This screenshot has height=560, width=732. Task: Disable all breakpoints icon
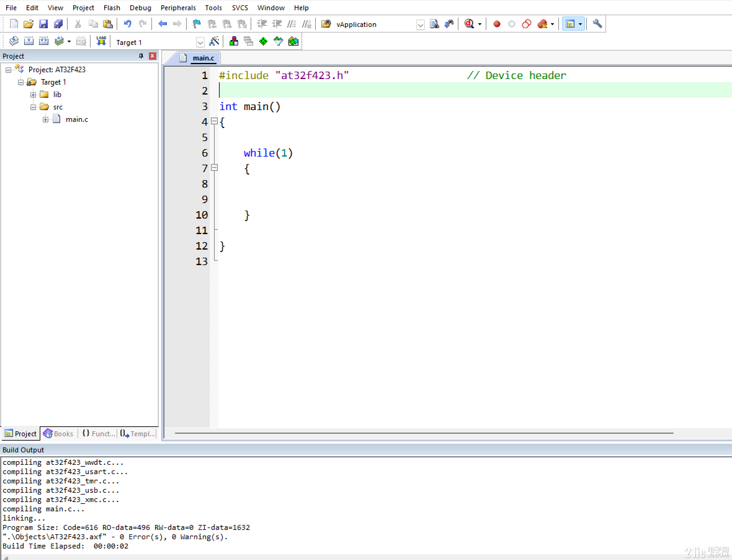527,24
